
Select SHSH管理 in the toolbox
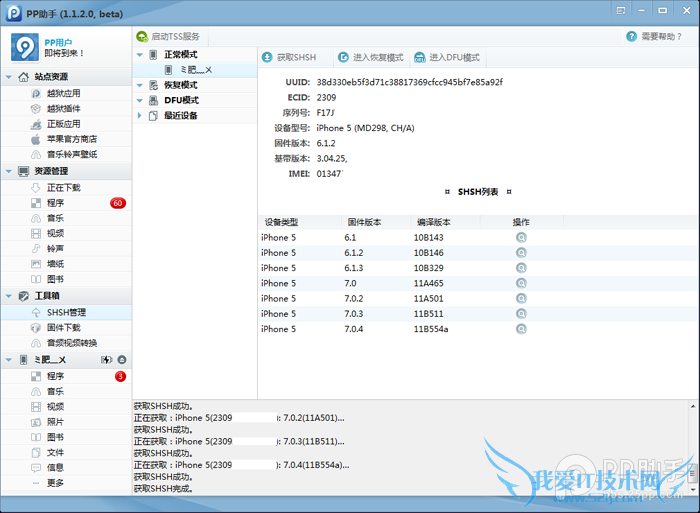point(66,312)
